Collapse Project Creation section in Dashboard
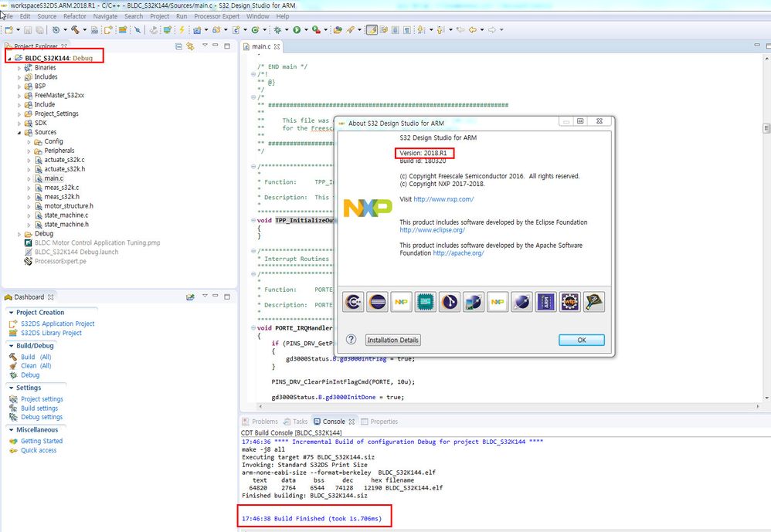Viewport: 771px width, 532px height. [x=11, y=313]
